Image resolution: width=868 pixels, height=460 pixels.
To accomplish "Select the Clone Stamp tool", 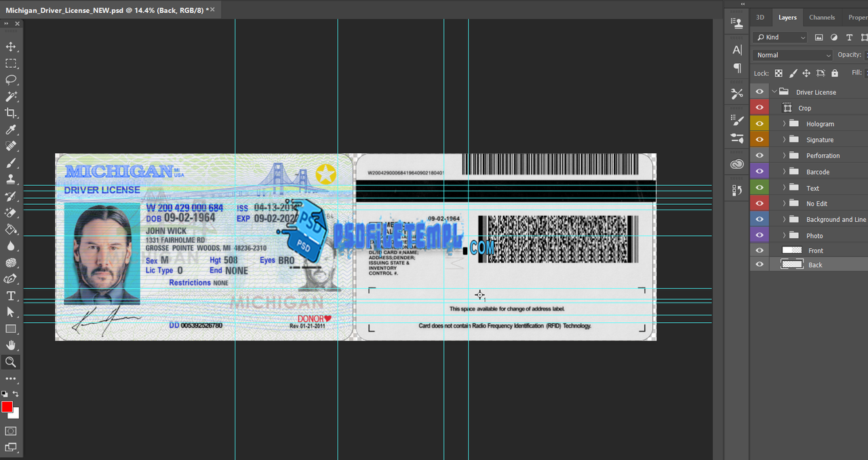I will pos(11,180).
